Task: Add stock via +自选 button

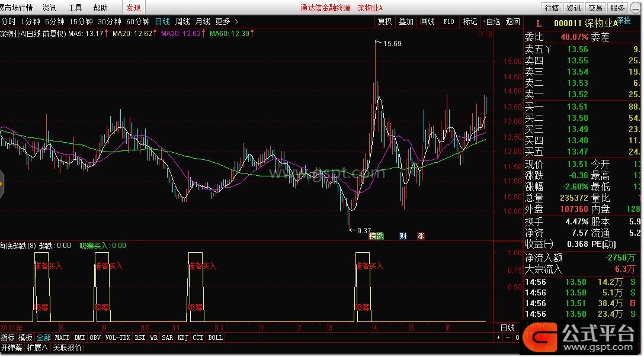Action: (491, 21)
